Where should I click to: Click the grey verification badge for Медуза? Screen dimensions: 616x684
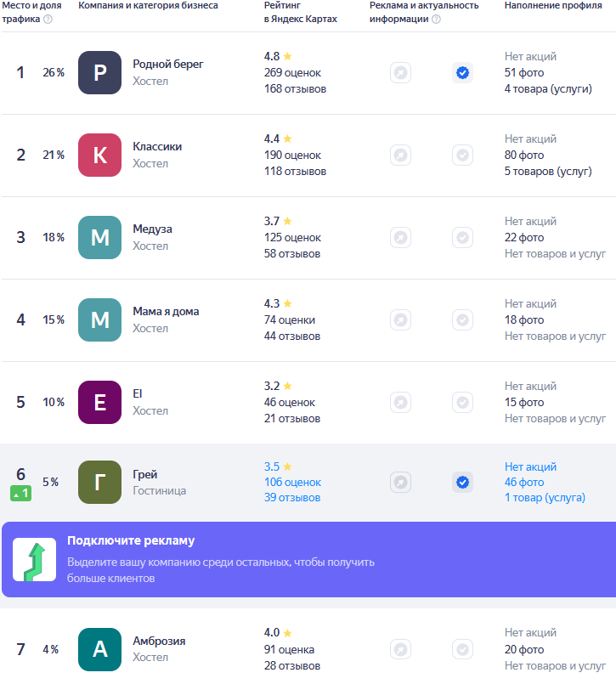coord(462,238)
